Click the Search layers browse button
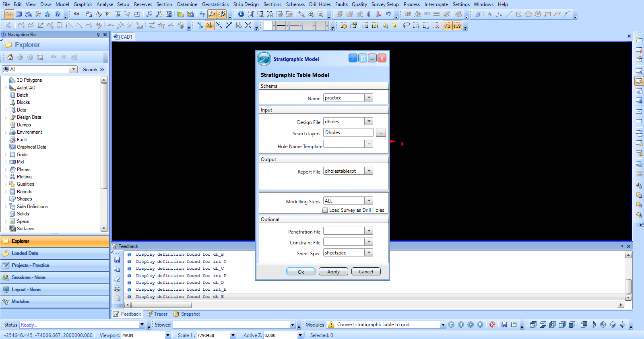This screenshot has width=644, height=339. (x=381, y=133)
